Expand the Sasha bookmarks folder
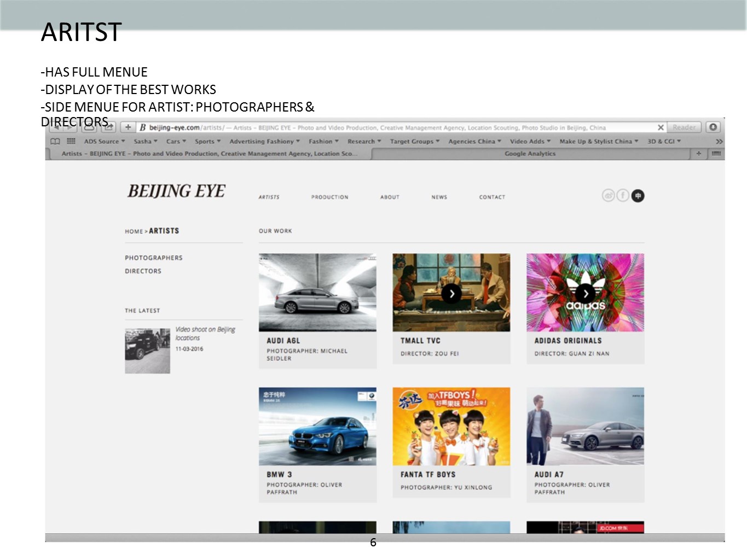The image size is (747, 560). point(146,141)
